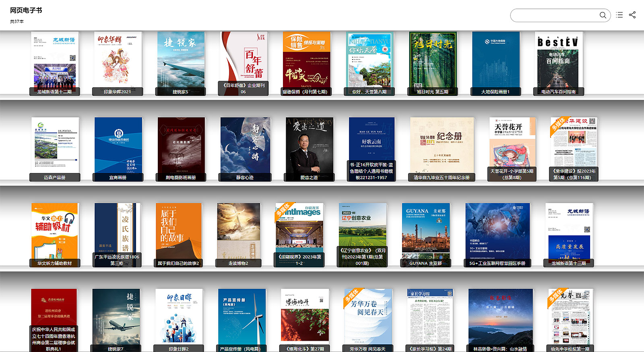Click the share icon
This screenshot has height=352, width=644.
632,15
